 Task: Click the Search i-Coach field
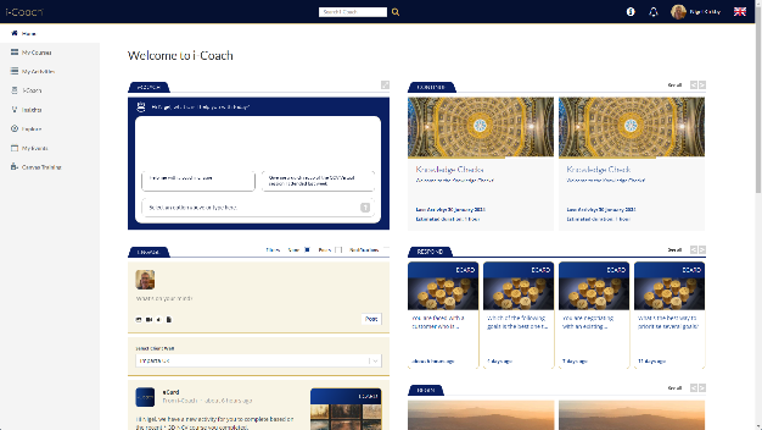[x=352, y=12]
